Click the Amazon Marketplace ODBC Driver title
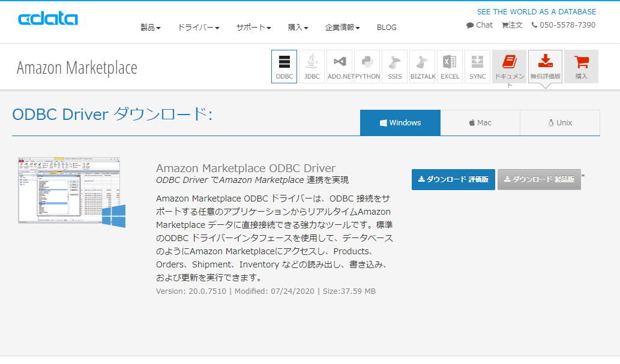 click(x=245, y=168)
